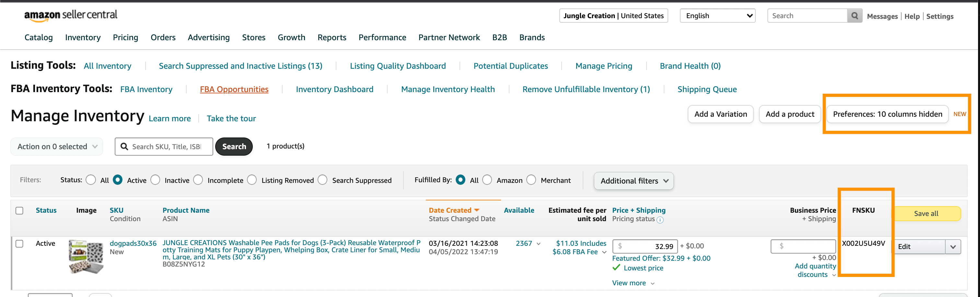Open the Performance menu
The height and width of the screenshot is (297, 980).
pyautogui.click(x=382, y=37)
